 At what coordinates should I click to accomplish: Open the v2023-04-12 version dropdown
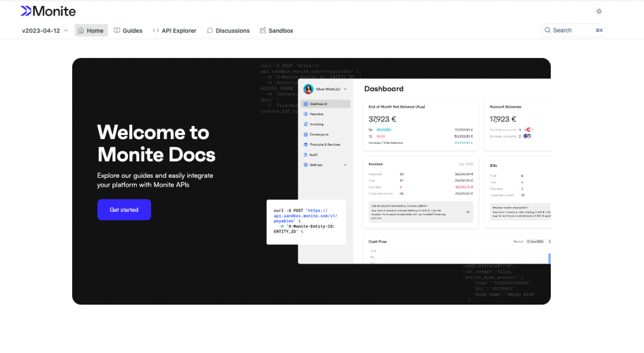[45, 31]
